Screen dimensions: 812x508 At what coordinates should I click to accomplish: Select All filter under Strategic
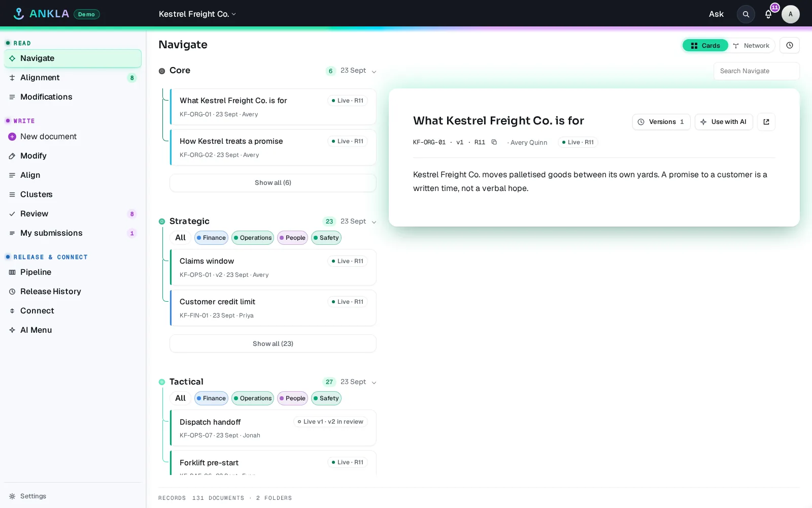point(180,238)
